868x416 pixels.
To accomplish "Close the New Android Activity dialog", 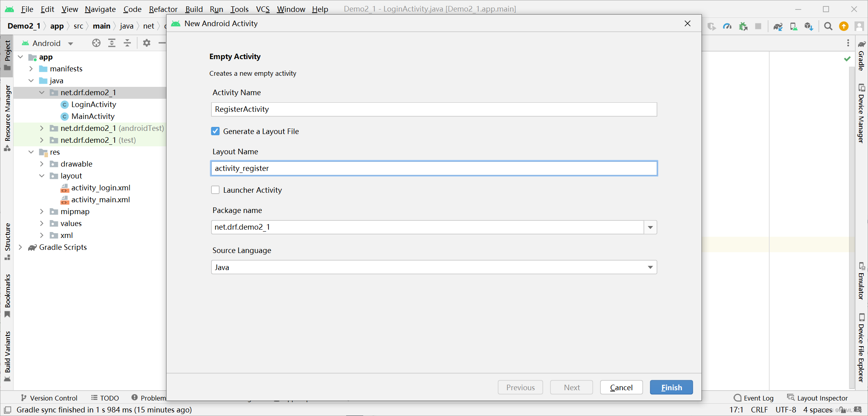I will coord(688,23).
